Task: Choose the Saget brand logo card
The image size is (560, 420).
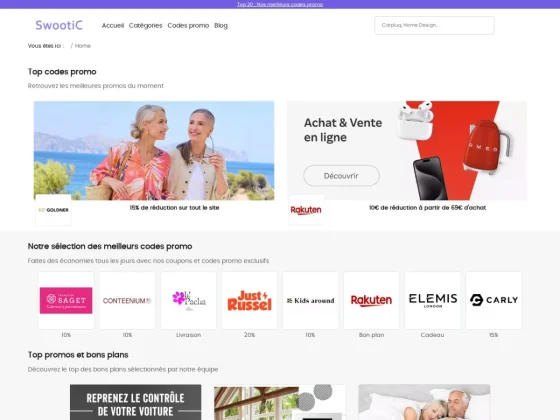Action: [66, 300]
